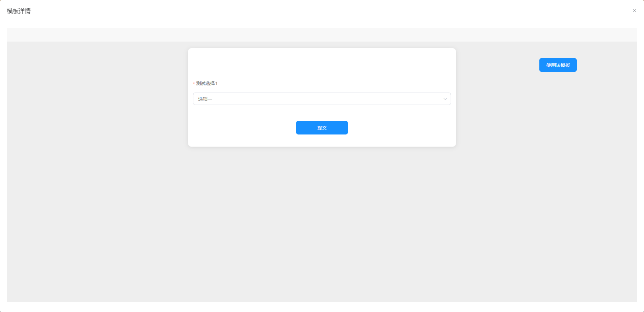Open the 测试选择1 dropdown
The height and width of the screenshot is (312, 644).
pos(322,99)
